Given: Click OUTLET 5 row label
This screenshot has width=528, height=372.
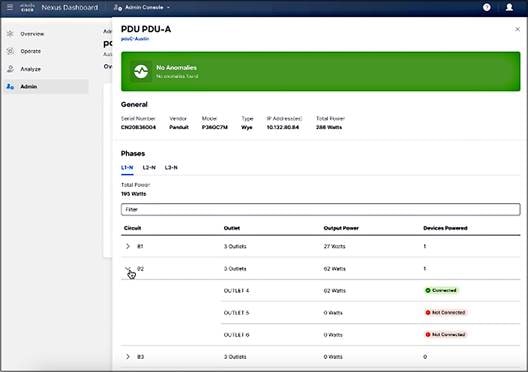Looking at the screenshot, I should pos(236,313).
